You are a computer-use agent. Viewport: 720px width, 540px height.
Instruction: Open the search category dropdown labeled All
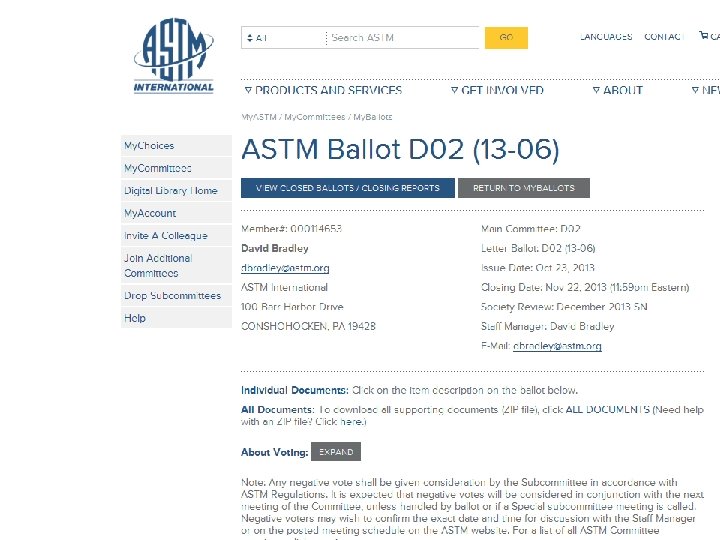(282, 38)
